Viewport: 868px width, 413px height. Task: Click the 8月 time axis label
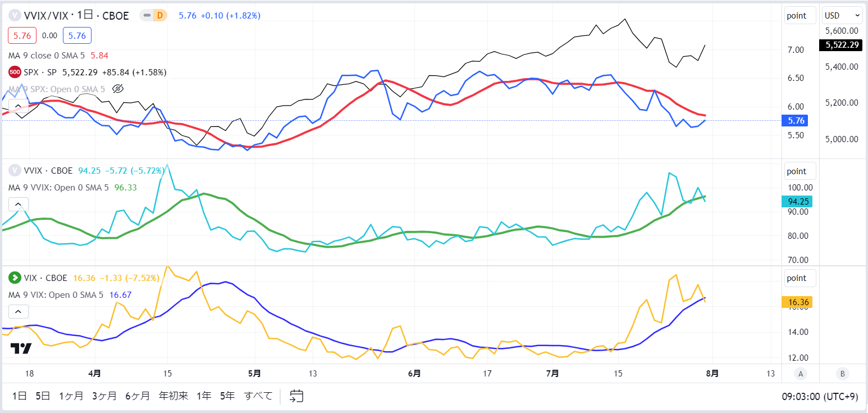711,374
